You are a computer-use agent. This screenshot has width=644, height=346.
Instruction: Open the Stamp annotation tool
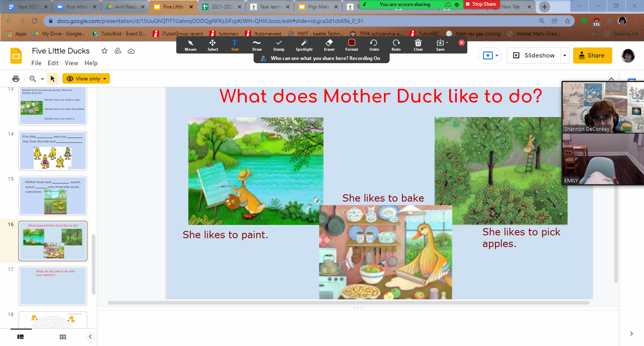point(279,45)
